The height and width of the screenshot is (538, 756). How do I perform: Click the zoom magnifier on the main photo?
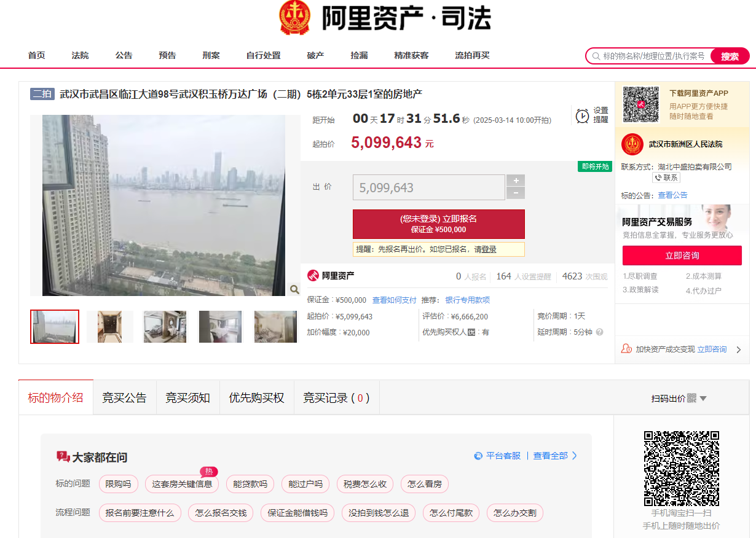tap(294, 289)
